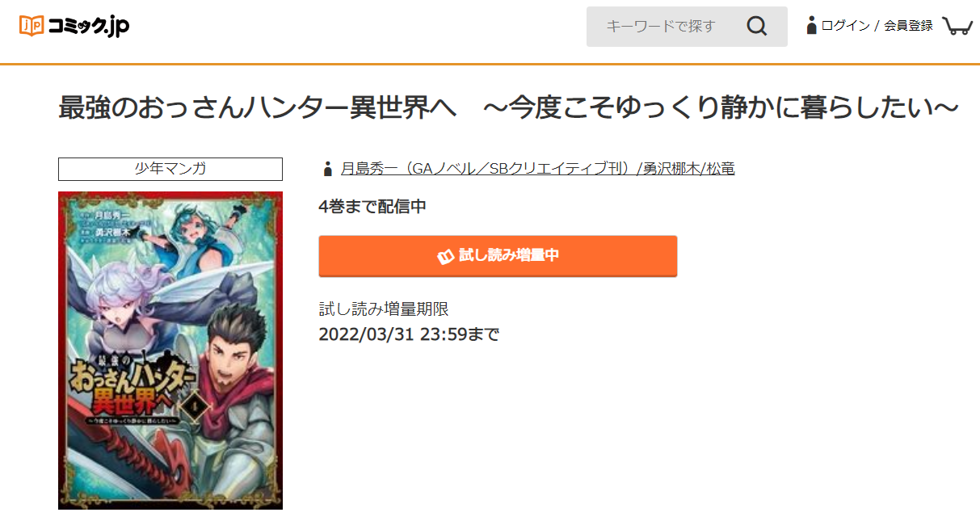Open the 会員登録 registration link
The height and width of the screenshot is (525, 980).
pyautogui.click(x=908, y=26)
